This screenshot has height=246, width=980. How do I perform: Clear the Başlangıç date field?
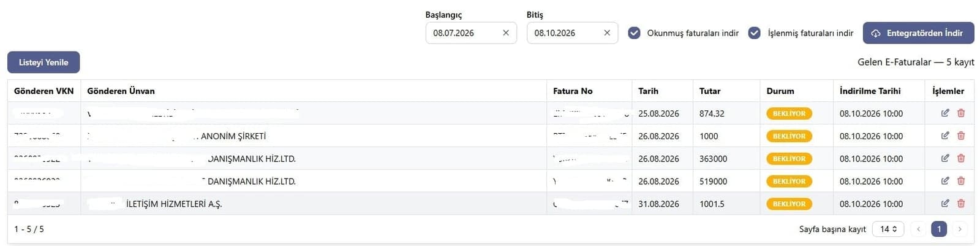pos(506,33)
